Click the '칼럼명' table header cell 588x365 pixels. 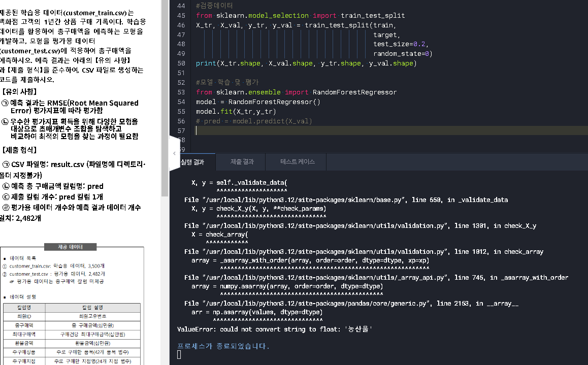click(24, 307)
